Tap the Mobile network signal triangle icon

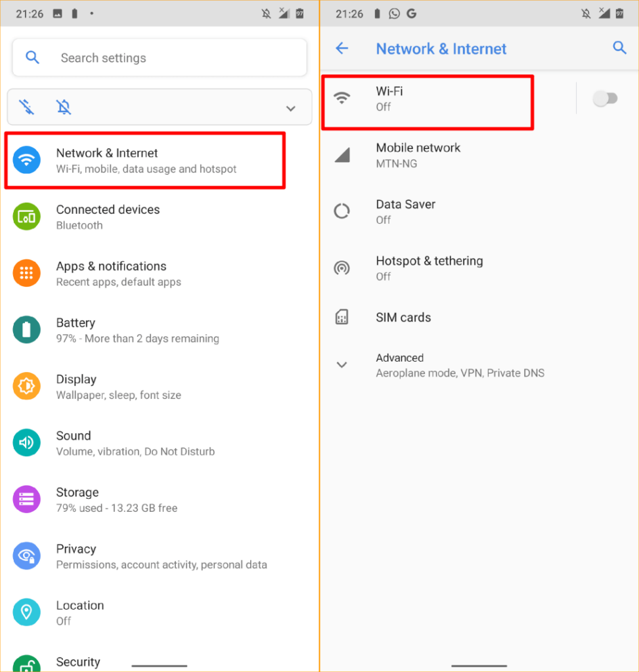[342, 155]
